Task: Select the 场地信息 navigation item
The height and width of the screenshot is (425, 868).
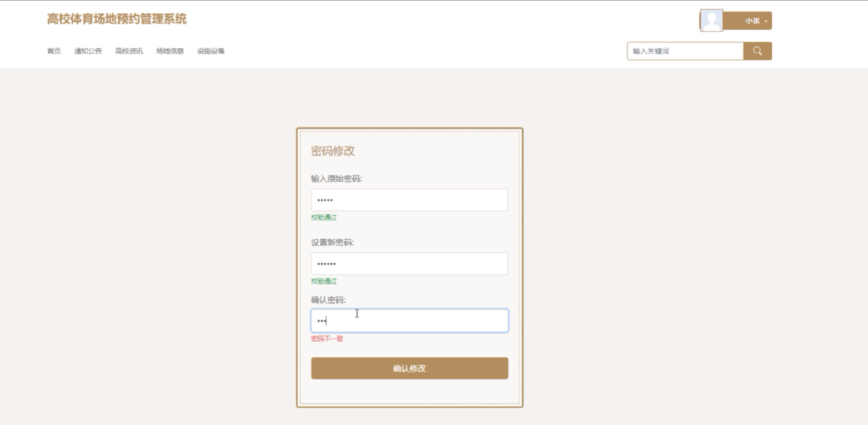Action: pyautogui.click(x=170, y=51)
